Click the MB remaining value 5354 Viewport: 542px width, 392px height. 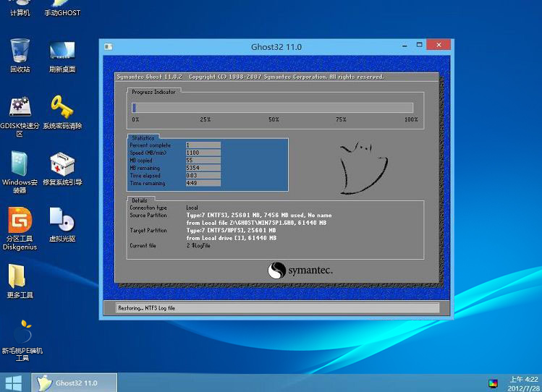203,168
